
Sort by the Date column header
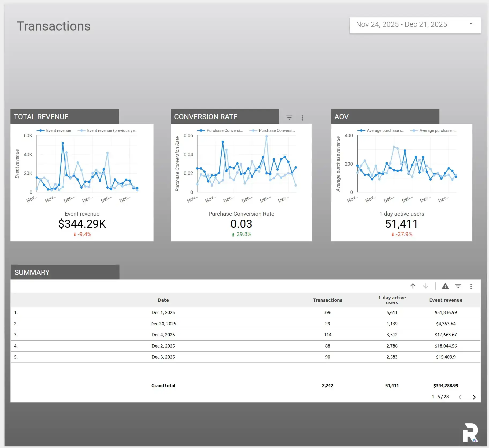(163, 300)
